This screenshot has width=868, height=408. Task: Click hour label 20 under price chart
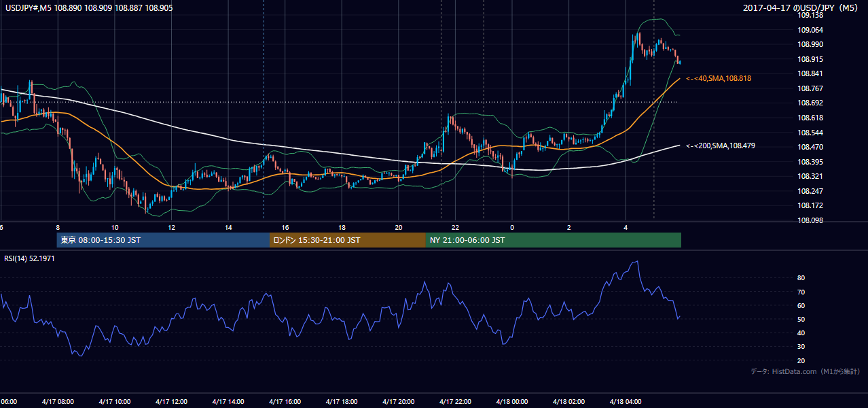point(399,227)
